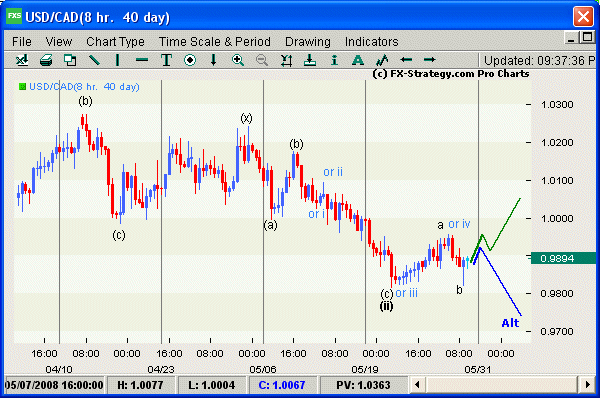Click the C: 1.0067 status field

click(x=282, y=385)
